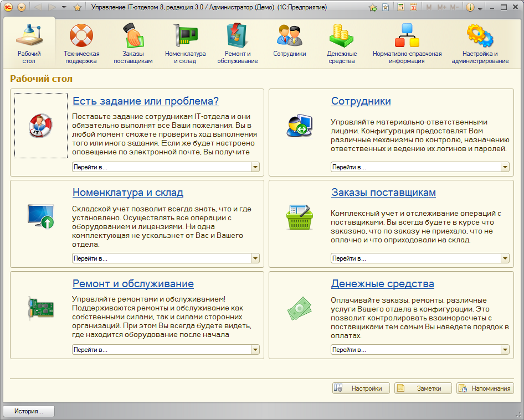The height and width of the screenshot is (420, 524).
Task: Click the back navigation arrow
Action: (38, 7)
